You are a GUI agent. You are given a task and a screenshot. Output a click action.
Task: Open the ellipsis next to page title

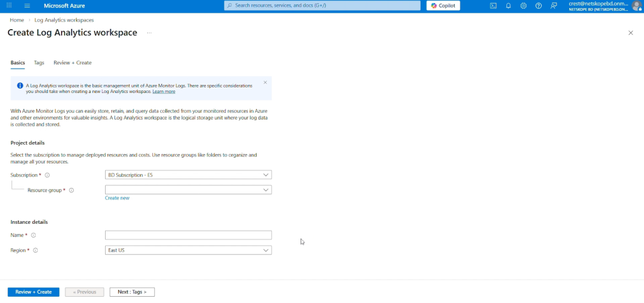149,33
